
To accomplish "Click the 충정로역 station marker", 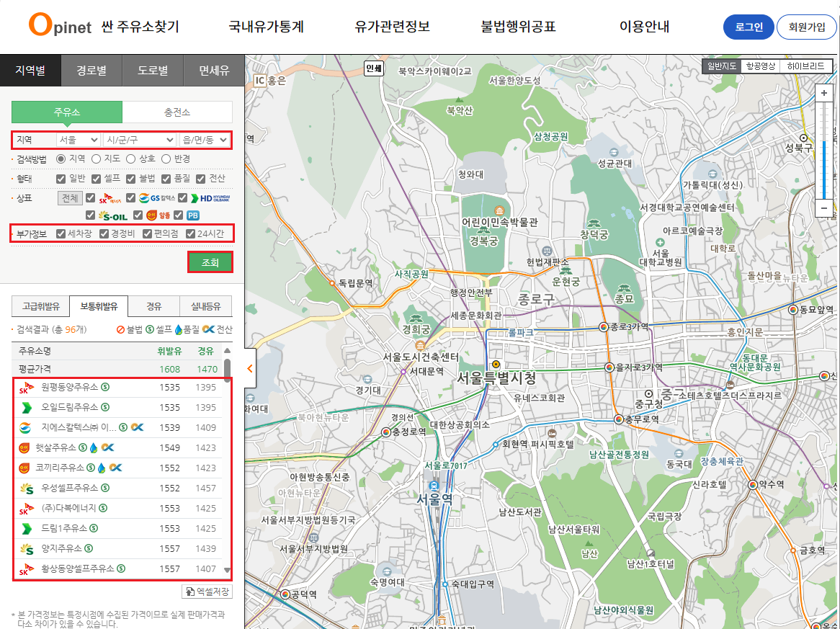I will pyautogui.click(x=385, y=432).
